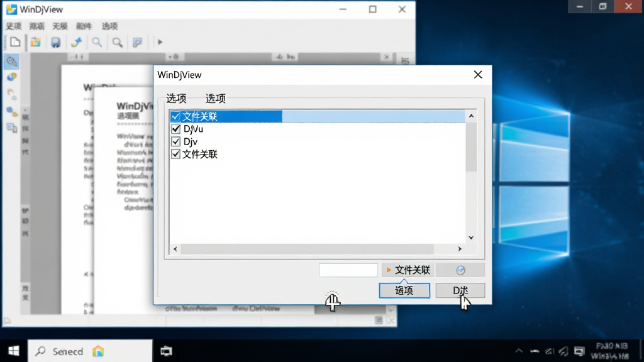Open a file with the folder toolbar icon
Viewport: 644px width, 362px height.
(36, 42)
